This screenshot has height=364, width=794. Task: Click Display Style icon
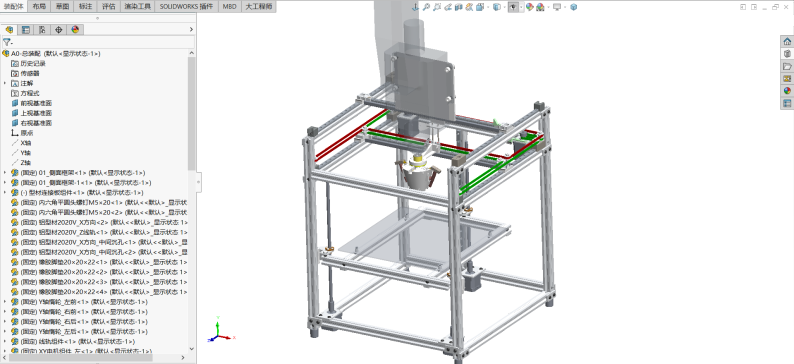(x=497, y=7)
